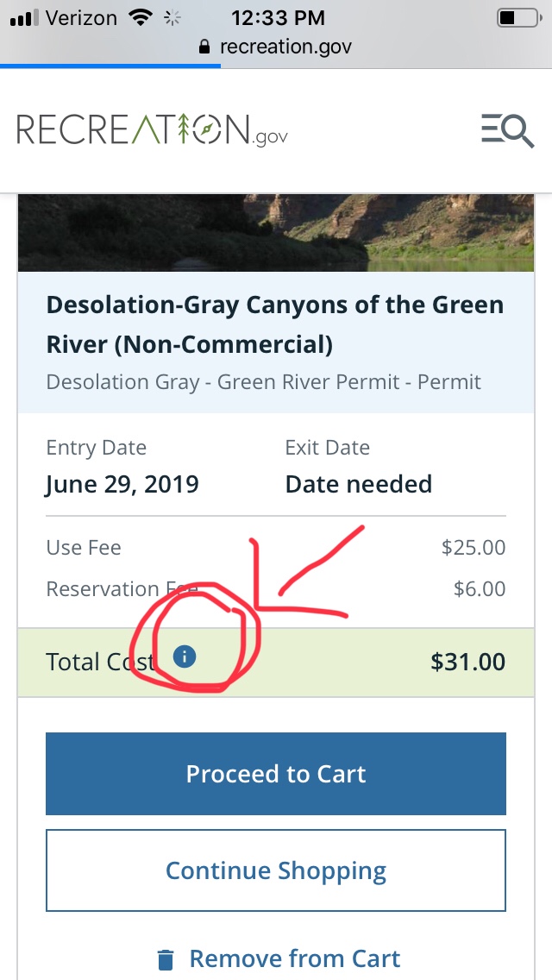Open the menu and search icon

click(x=507, y=131)
